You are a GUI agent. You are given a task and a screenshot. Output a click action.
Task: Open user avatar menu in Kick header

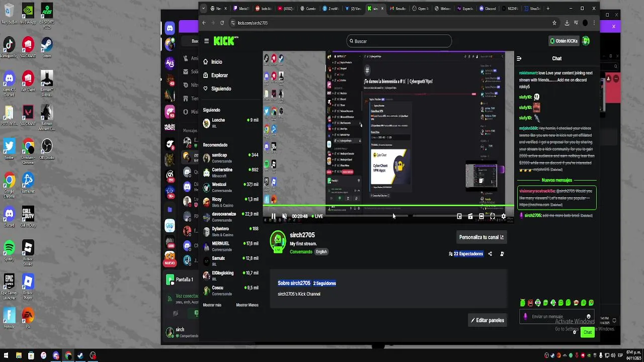coord(586,41)
